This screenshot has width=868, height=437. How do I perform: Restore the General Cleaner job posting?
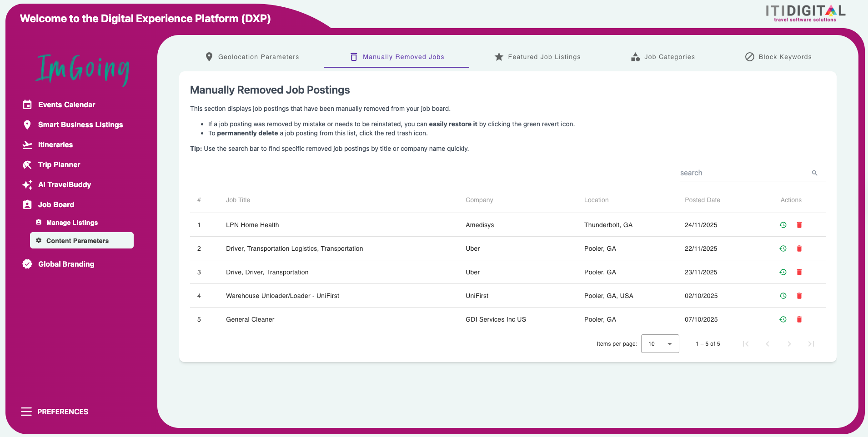coord(783,319)
